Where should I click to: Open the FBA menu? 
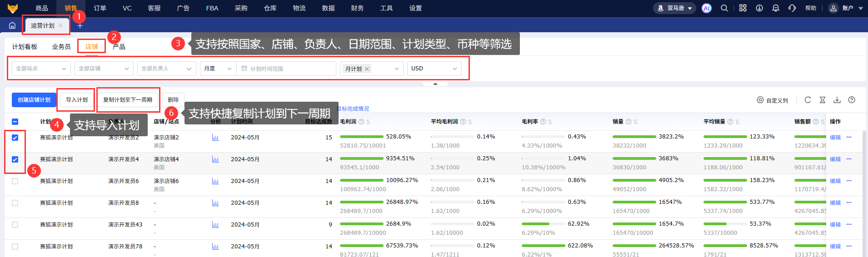(212, 8)
